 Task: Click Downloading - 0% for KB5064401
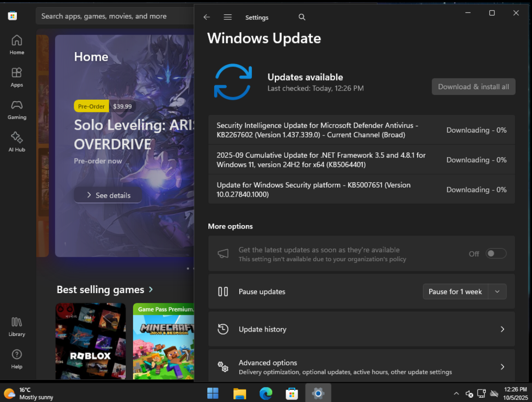click(x=477, y=160)
